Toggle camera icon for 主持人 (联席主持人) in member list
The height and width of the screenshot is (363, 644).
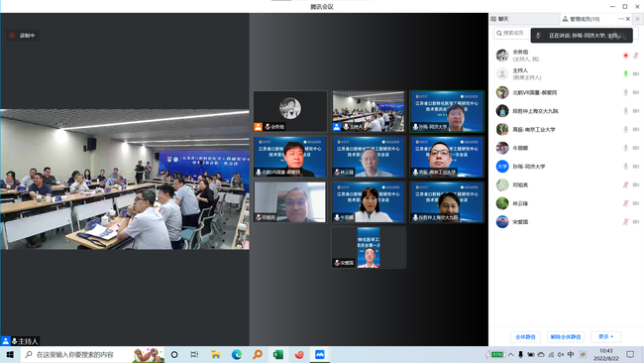tap(636, 74)
